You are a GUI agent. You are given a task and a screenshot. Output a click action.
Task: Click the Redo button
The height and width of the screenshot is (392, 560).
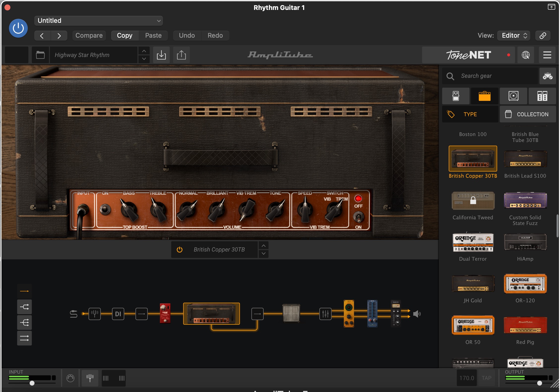pos(215,35)
